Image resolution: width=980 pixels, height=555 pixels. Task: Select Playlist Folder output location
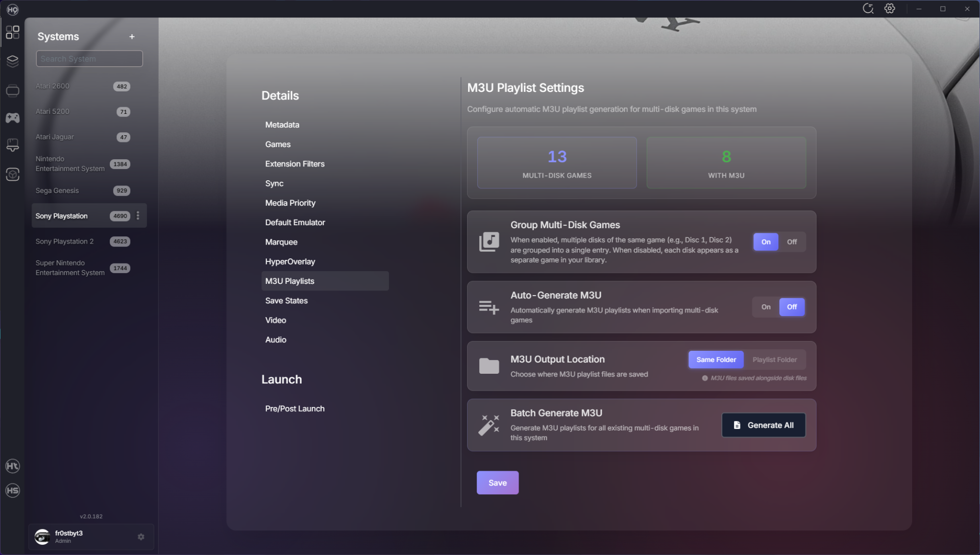[x=774, y=359]
